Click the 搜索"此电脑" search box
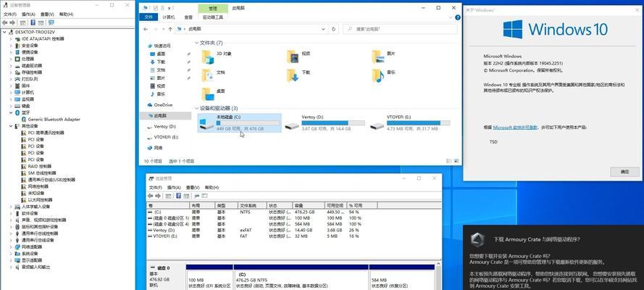This screenshot has height=290, width=644. [400, 29]
